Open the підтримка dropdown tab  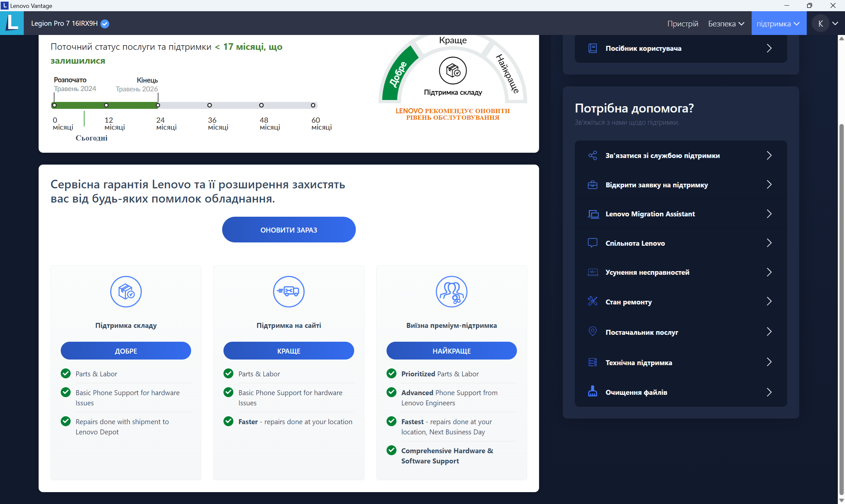778,24
